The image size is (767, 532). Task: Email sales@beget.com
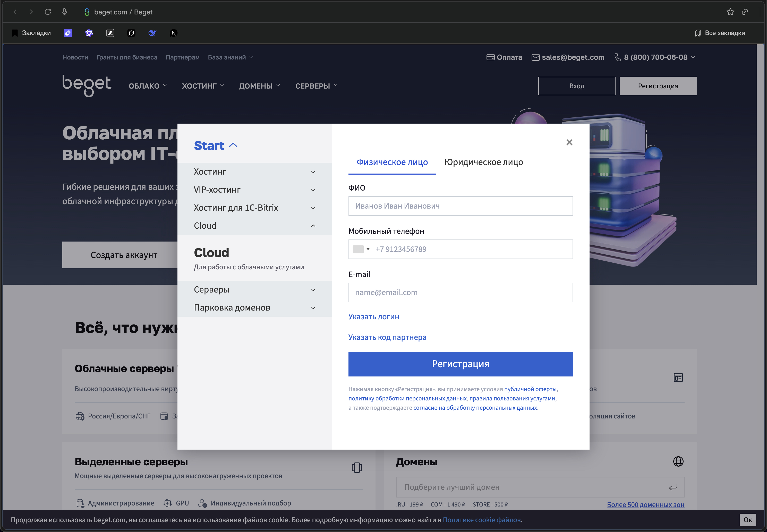tap(568, 57)
